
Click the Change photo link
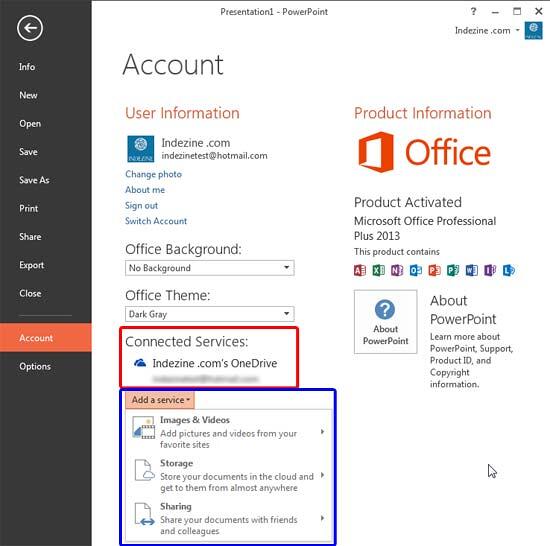(153, 174)
